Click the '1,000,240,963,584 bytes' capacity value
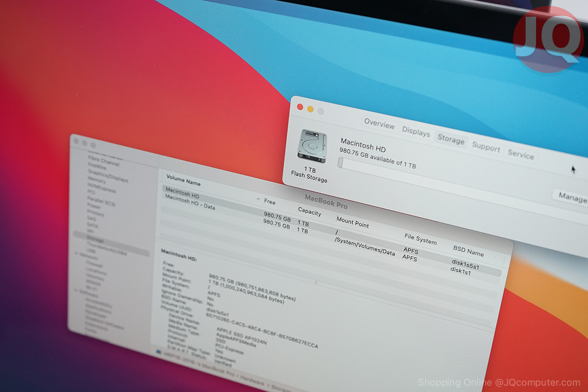588x392 pixels. coord(253,293)
